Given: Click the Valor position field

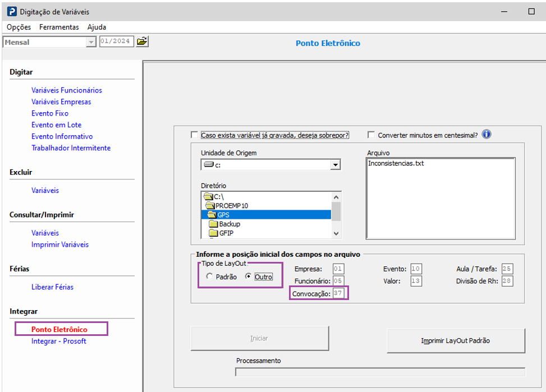Looking at the screenshot, I should pyautogui.click(x=416, y=280).
